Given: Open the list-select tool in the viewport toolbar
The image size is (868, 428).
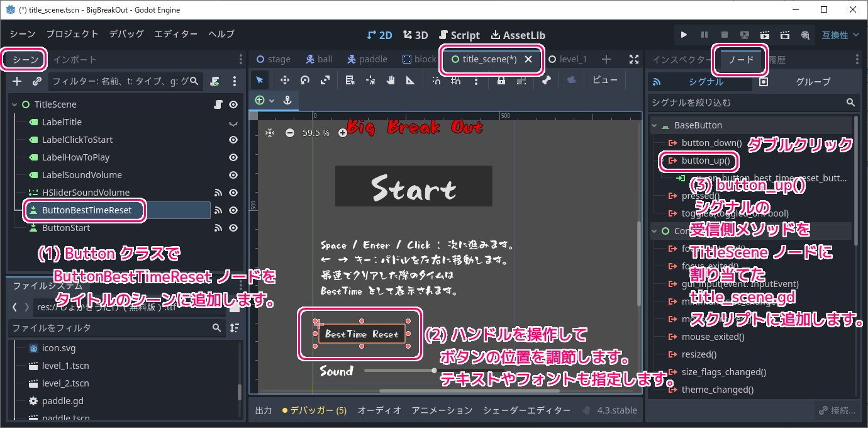Looking at the screenshot, I should click(350, 80).
